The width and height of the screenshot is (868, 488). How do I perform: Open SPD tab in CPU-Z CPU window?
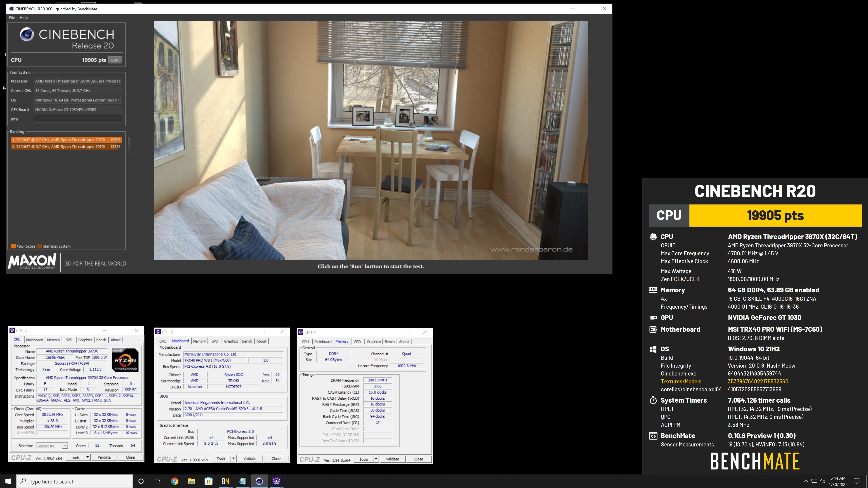pos(69,340)
